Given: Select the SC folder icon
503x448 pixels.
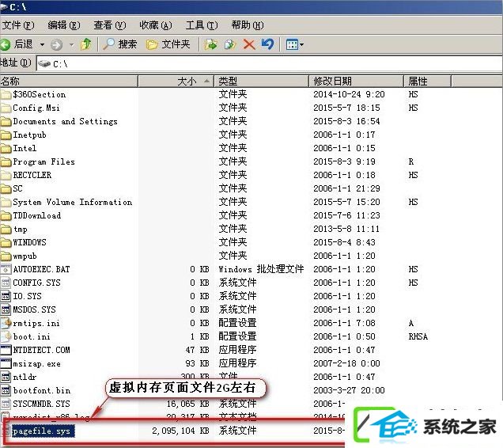Looking at the screenshot, I should tap(6, 189).
